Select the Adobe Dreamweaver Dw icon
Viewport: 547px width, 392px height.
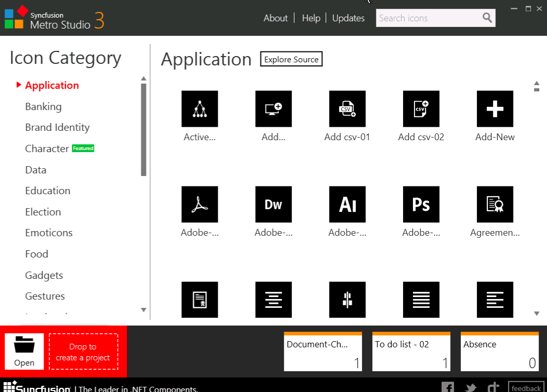point(273,205)
